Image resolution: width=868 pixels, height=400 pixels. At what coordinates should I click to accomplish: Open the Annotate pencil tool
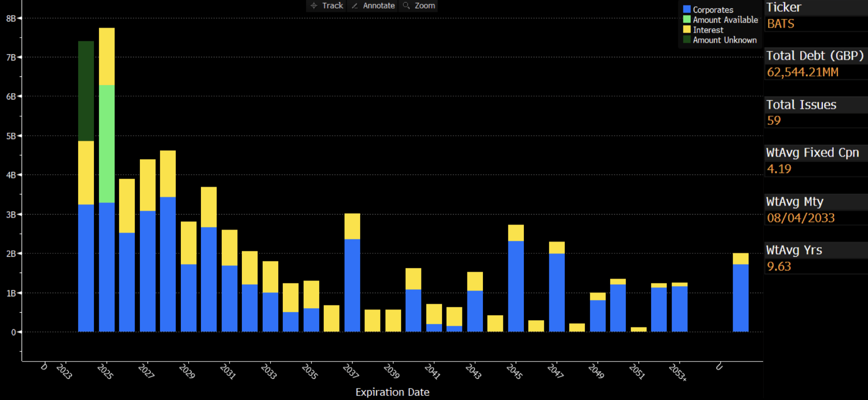tap(377, 6)
